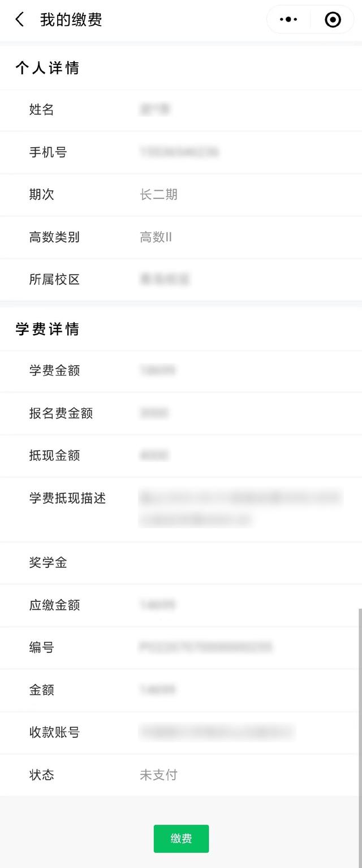362x868 pixels.
Task: Tap the 期次 value 长二期
Action: 158,195
